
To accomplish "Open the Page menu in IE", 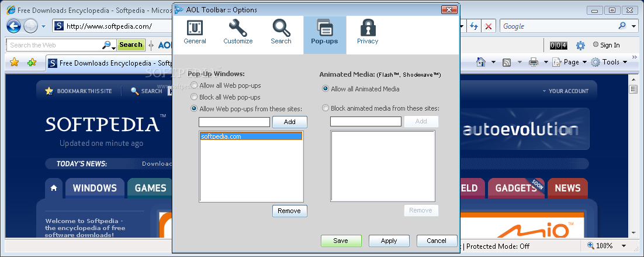I will coord(570,62).
